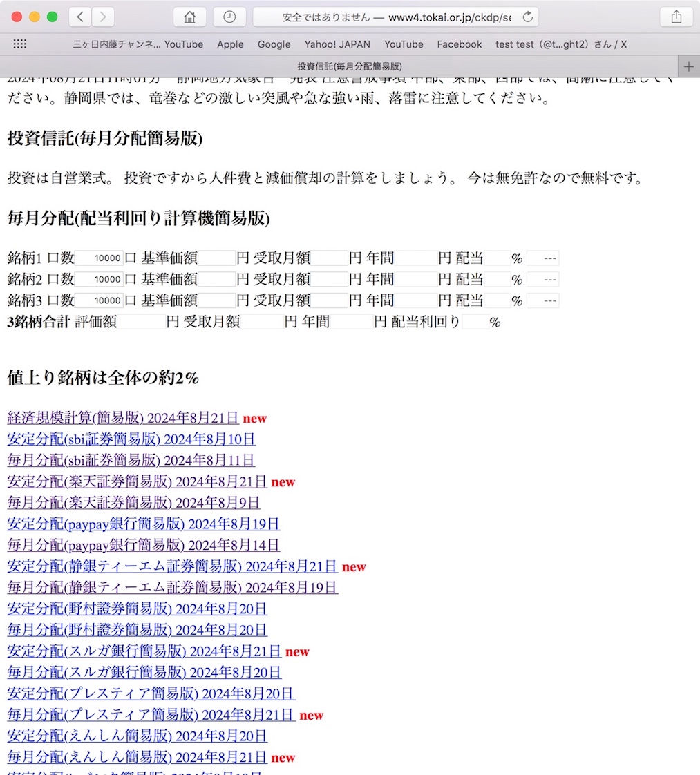Open the Google bookmark

tap(274, 44)
